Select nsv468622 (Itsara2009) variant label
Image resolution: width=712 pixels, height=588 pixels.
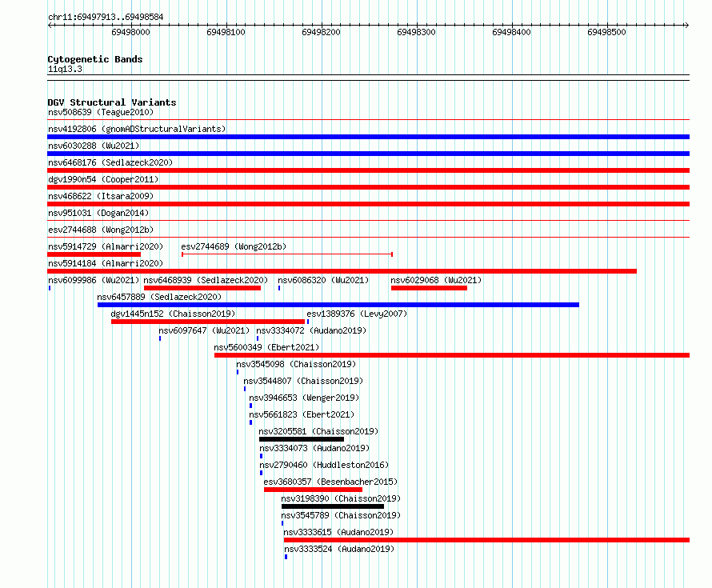point(101,196)
